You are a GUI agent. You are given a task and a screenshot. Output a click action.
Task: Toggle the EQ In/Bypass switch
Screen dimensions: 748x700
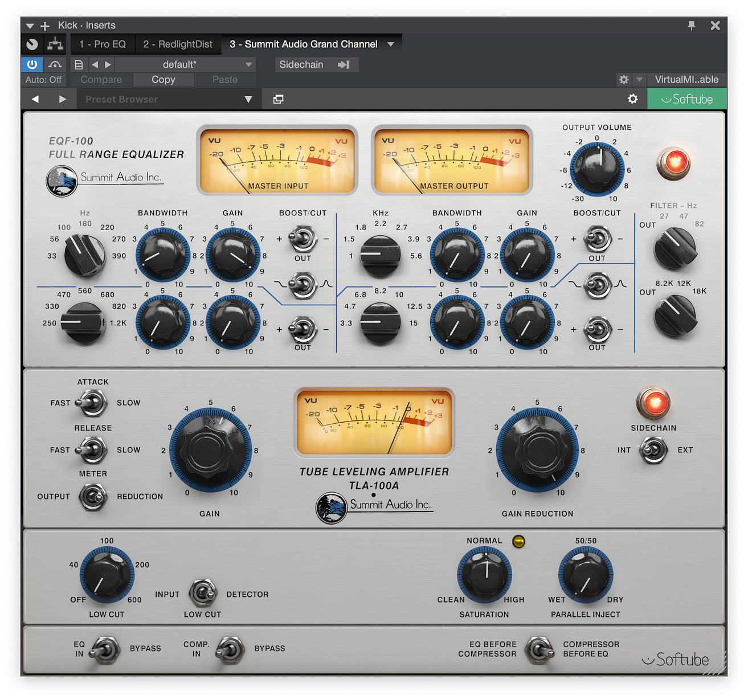[105, 649]
